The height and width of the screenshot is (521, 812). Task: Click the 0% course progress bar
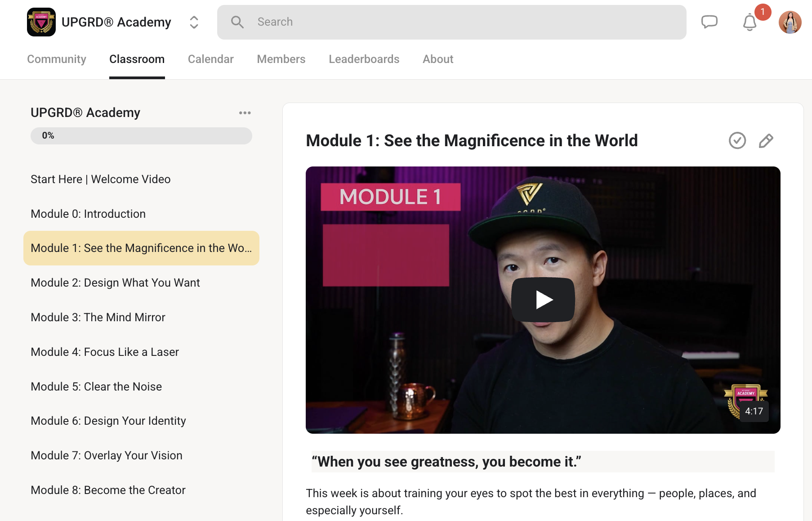pyautogui.click(x=141, y=136)
